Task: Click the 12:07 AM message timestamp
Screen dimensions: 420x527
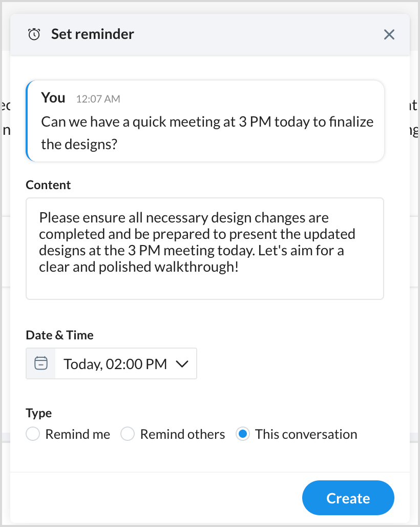Action: (98, 99)
